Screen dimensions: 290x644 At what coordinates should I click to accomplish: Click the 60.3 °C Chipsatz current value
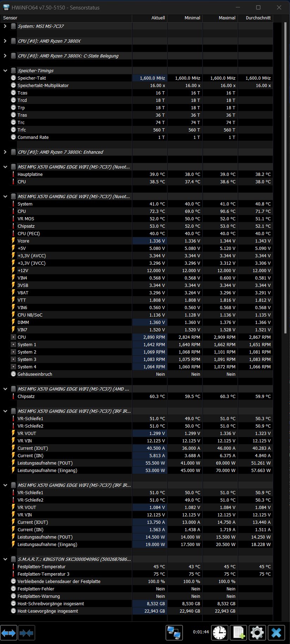coord(157,396)
